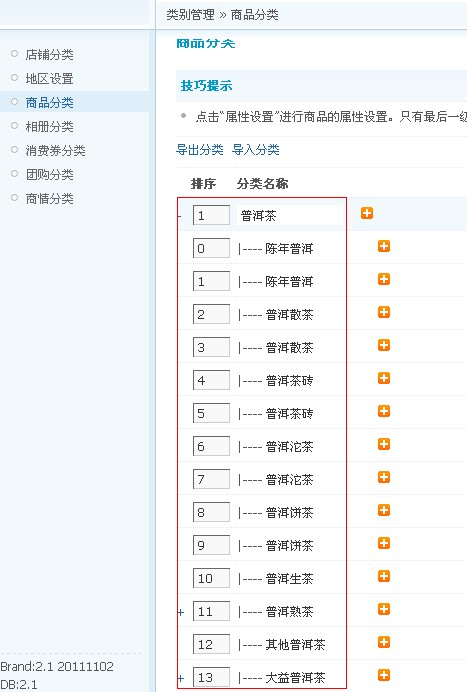Click the 导出分类 link
This screenshot has width=467, height=692.
200,150
